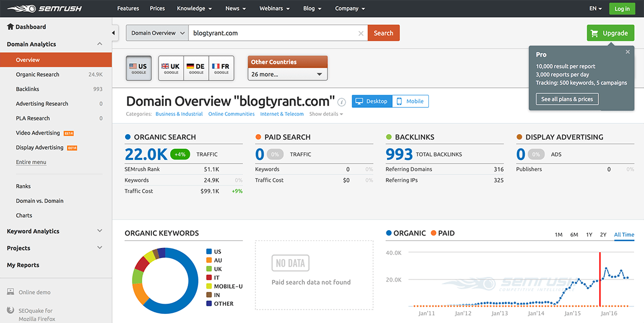Screen dimensions: 644x323
Task: Open the Other Countries dropdown
Action: click(x=288, y=74)
